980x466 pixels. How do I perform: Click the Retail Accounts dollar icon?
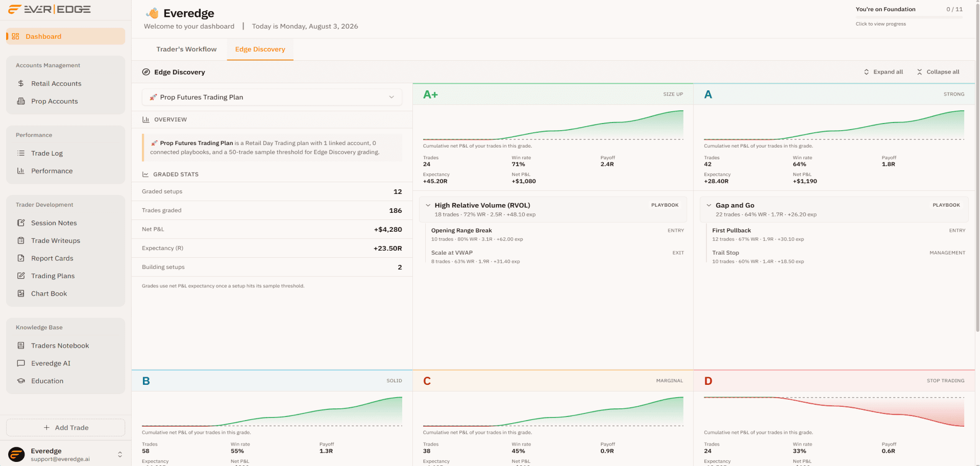coord(21,83)
